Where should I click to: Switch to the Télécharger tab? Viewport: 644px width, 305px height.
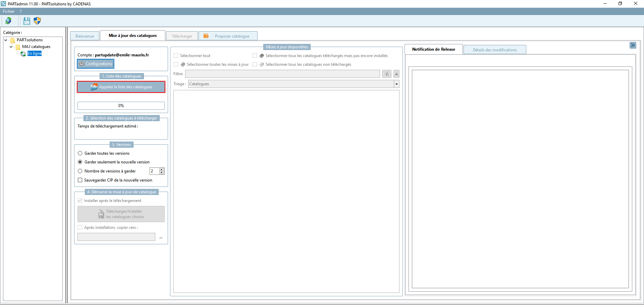coord(182,36)
